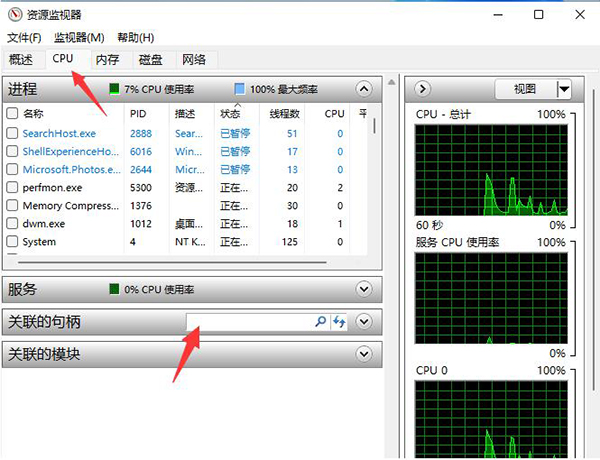Check the perfmon.exe checkbox
The width and height of the screenshot is (600, 460).
(12, 187)
